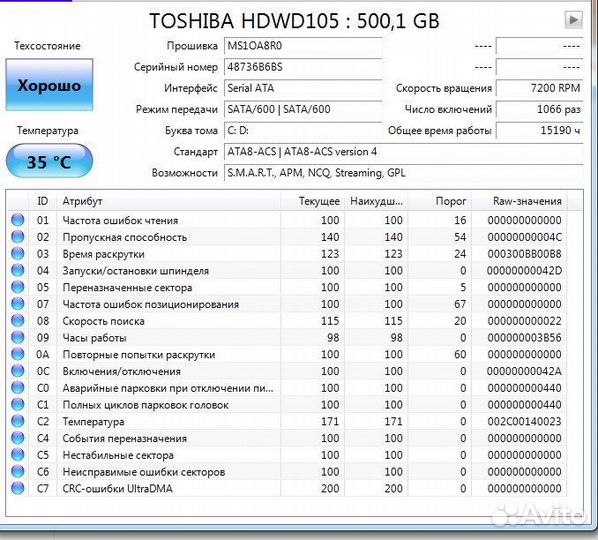Click the Атрибут column header
Image resolution: width=598 pixels, height=540 pixels.
pos(169,201)
